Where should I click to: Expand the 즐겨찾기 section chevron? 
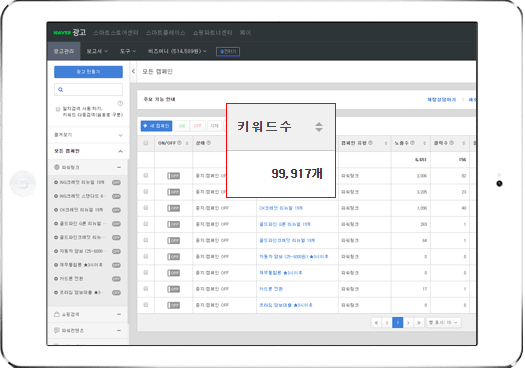pos(121,135)
